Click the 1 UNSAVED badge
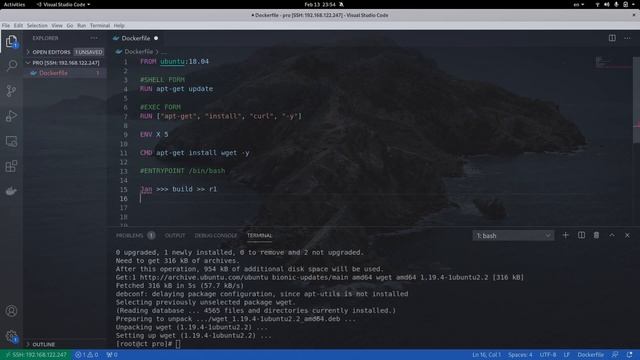This screenshot has width=640, height=360. tap(89, 52)
